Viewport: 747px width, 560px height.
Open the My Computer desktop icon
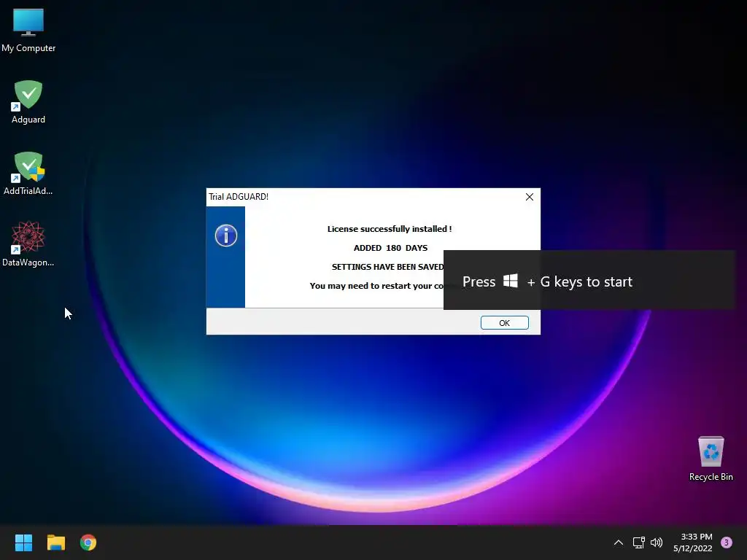click(x=28, y=31)
